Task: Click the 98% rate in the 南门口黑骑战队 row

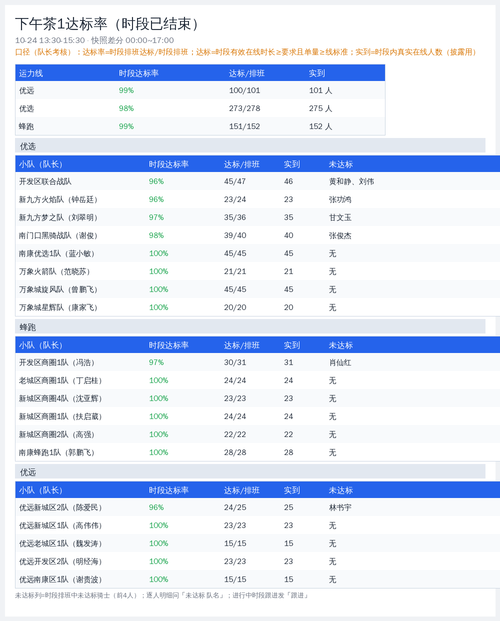Action: [156, 235]
